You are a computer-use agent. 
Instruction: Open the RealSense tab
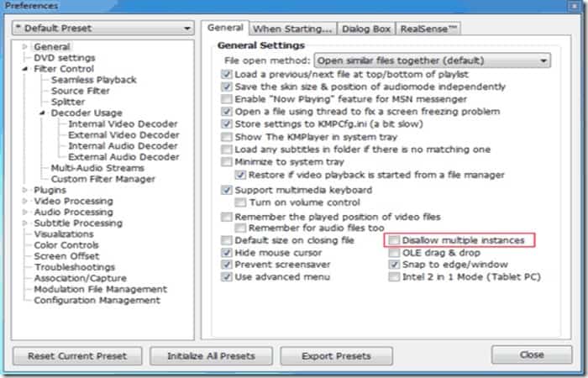click(428, 29)
